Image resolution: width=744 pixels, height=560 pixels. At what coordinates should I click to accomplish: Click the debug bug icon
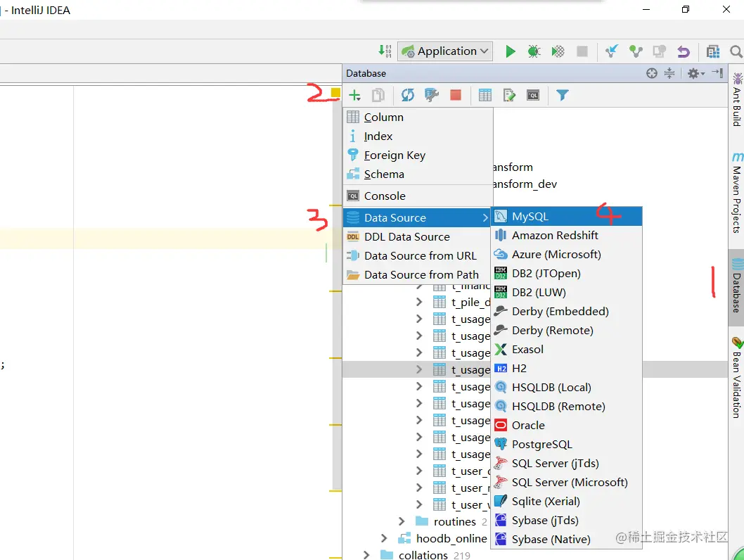534,51
